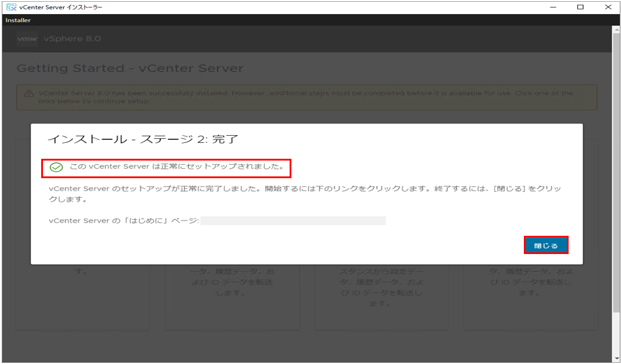Maximize the vCenter Server installer window

click(x=580, y=7)
